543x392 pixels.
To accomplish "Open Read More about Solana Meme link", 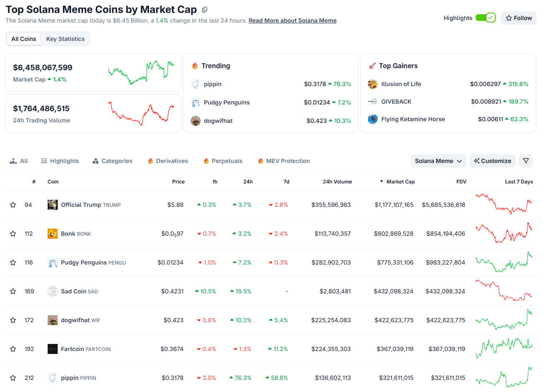I will click(x=292, y=20).
